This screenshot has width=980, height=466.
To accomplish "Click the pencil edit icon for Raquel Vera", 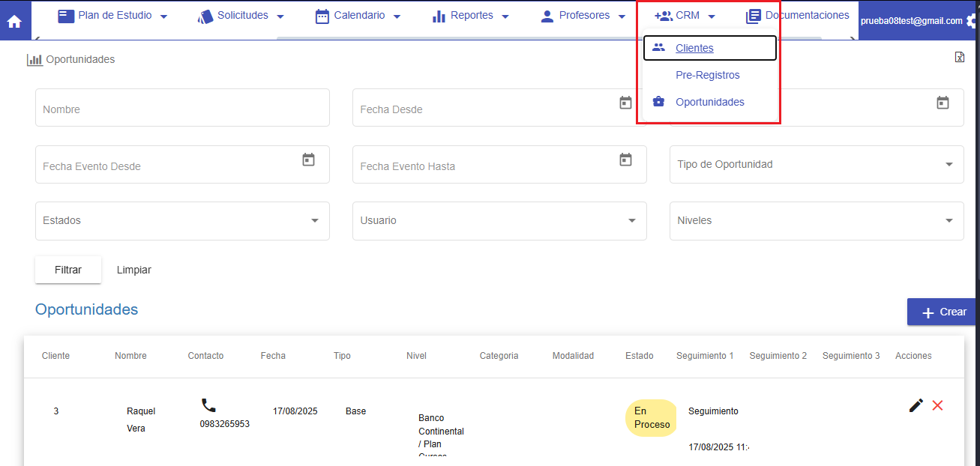I will 916,405.
